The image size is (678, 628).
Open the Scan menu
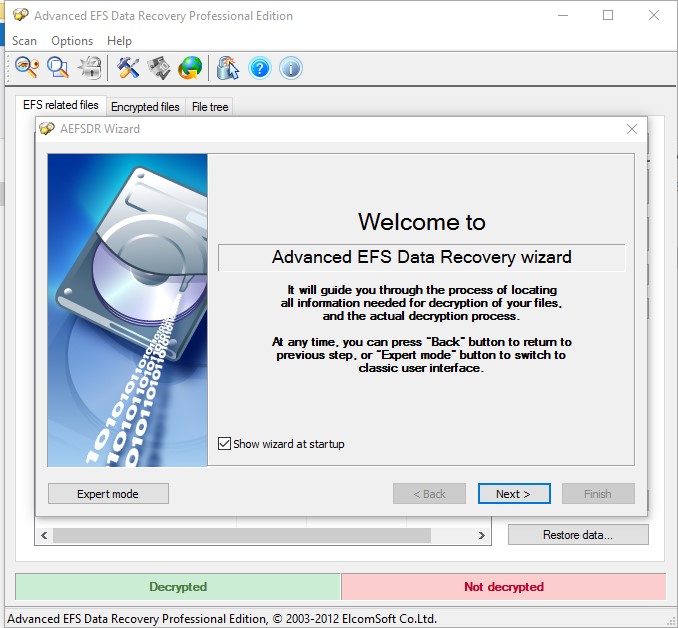pyautogui.click(x=24, y=41)
